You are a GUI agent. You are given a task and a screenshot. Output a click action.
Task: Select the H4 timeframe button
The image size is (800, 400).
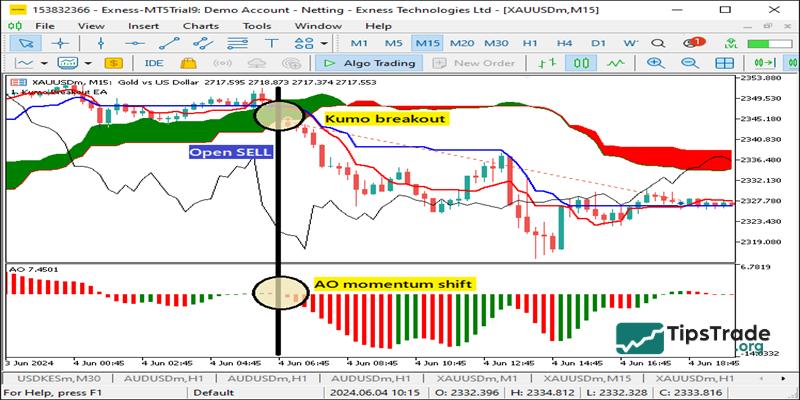click(x=564, y=43)
